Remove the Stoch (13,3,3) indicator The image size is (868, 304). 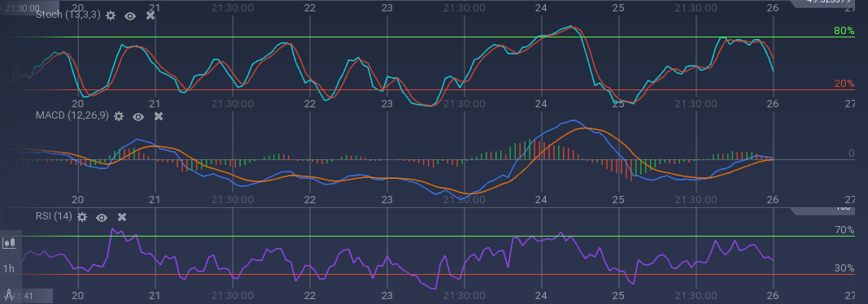pyautogui.click(x=150, y=15)
